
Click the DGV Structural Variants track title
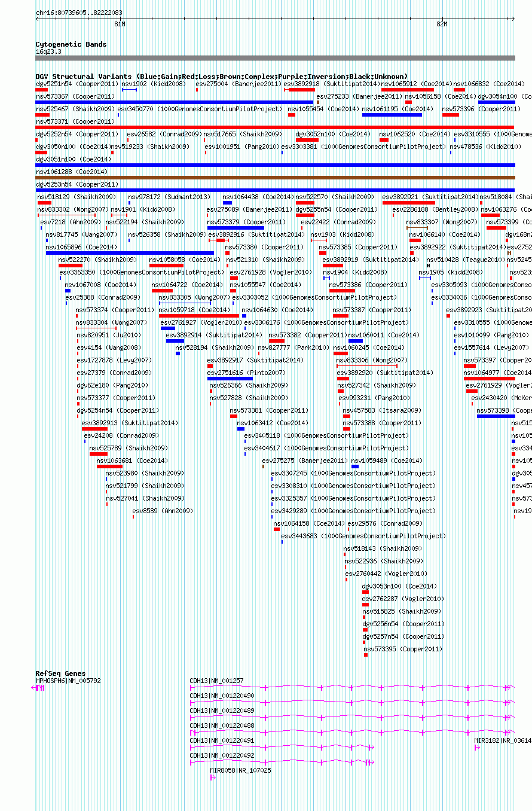222,77
